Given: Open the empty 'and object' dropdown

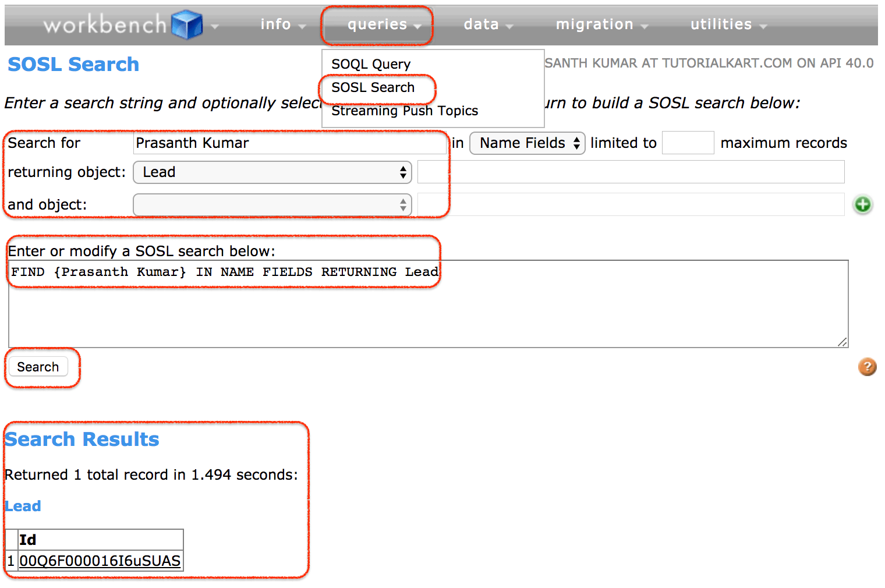Looking at the screenshot, I should click(x=272, y=204).
